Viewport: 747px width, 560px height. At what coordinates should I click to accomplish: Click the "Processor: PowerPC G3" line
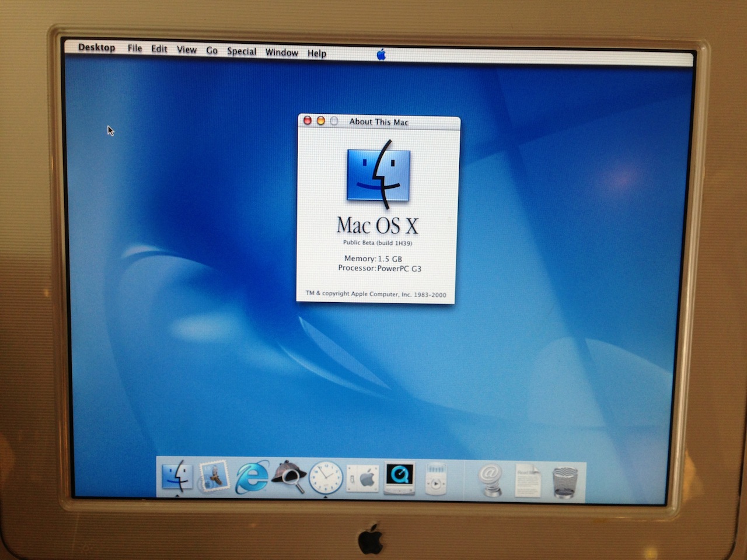pos(379,268)
